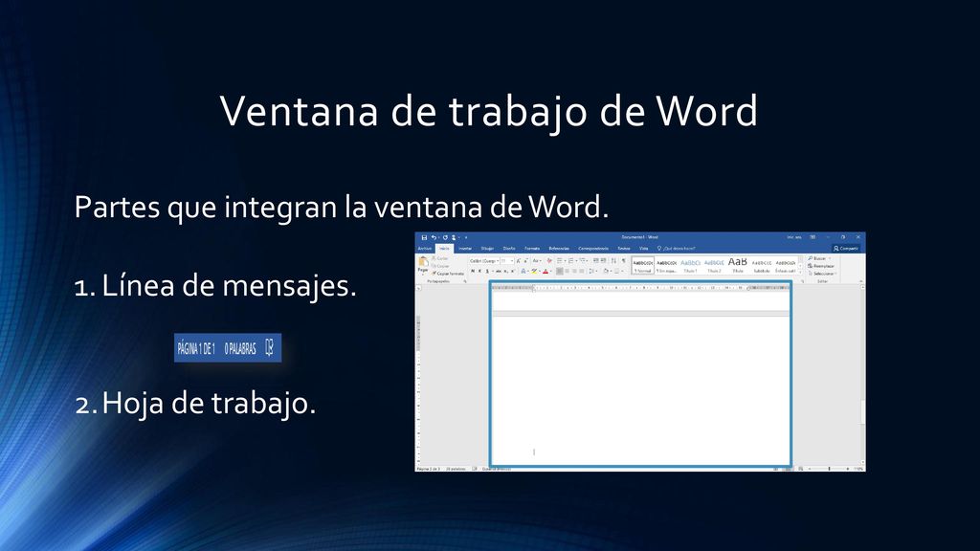
Task: Click the bullet list icon
Action: [559, 261]
